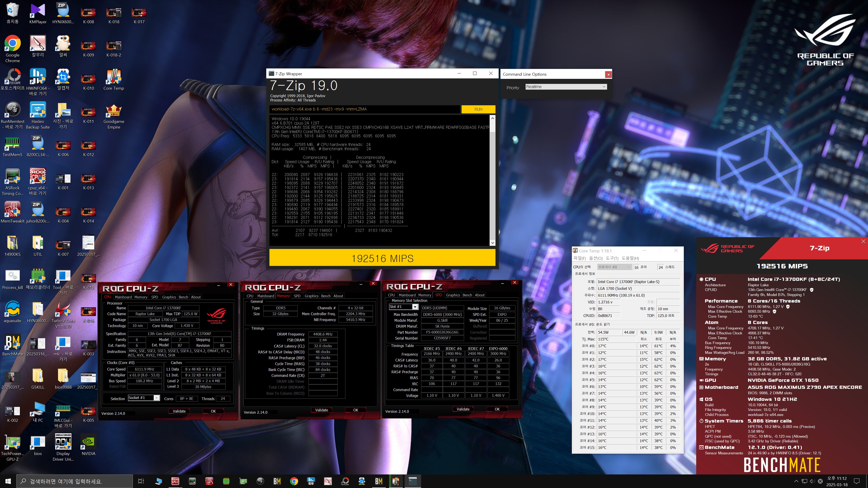The image size is (868, 488).
Task: Open Display Driver Uninstaller icon
Action: click(x=63, y=447)
